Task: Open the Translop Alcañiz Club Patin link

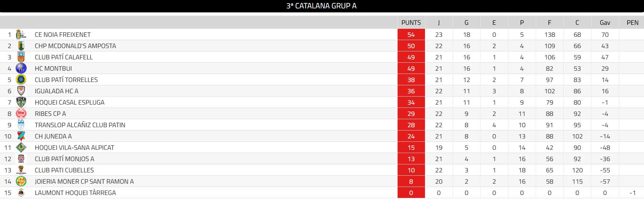Action: click(80, 125)
